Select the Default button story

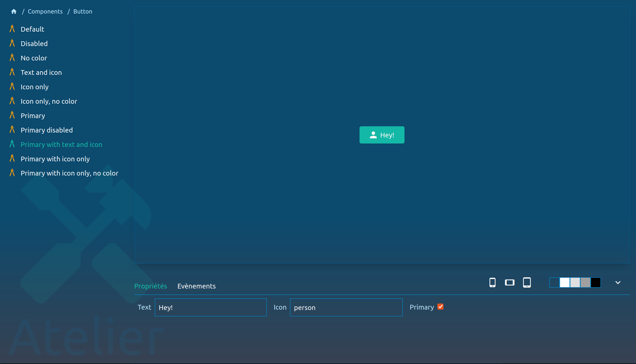(32, 29)
